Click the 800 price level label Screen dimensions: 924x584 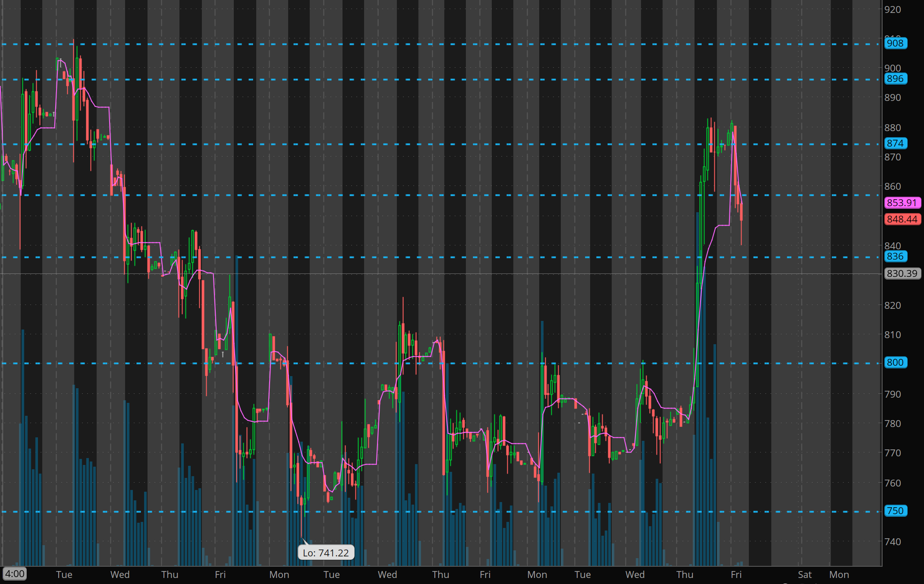(895, 363)
